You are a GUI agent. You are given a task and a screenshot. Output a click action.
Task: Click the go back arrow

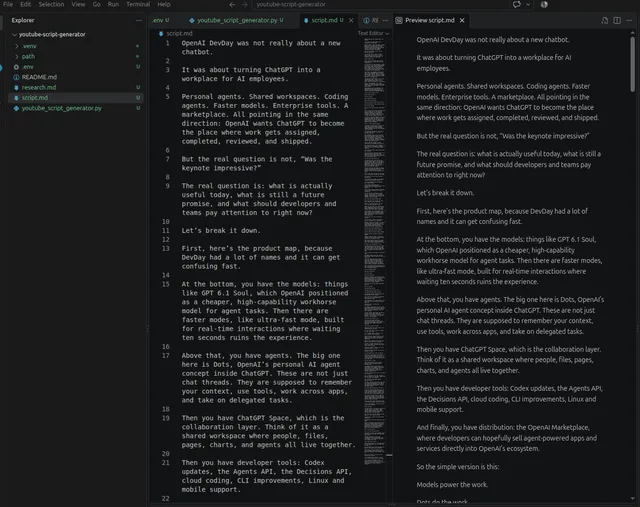[232, 4]
